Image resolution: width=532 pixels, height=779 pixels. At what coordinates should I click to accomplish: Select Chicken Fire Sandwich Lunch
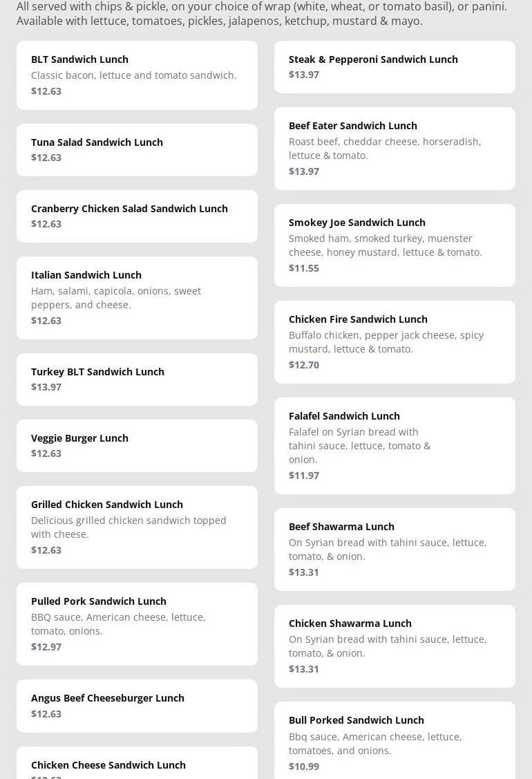click(x=395, y=341)
